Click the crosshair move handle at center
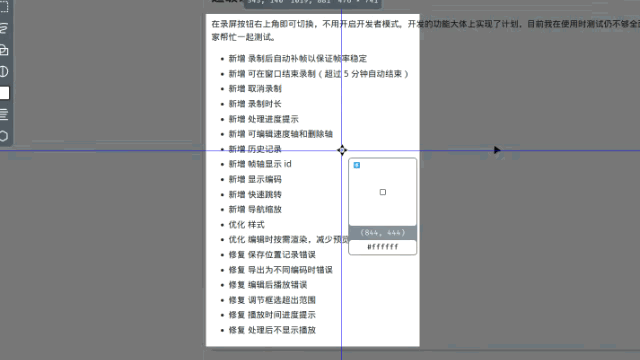This screenshot has width=640, height=360. pyautogui.click(x=342, y=150)
